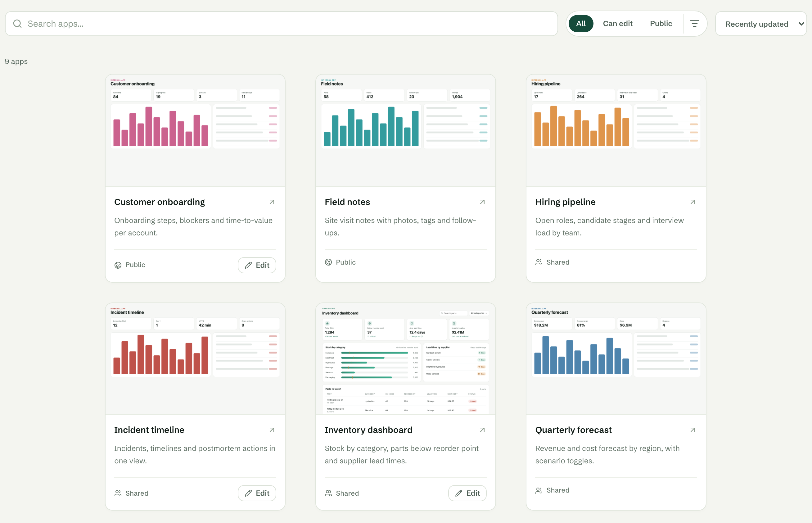This screenshot has height=523, width=812.
Task: Click the Customer onboarding card title
Action: coord(160,202)
